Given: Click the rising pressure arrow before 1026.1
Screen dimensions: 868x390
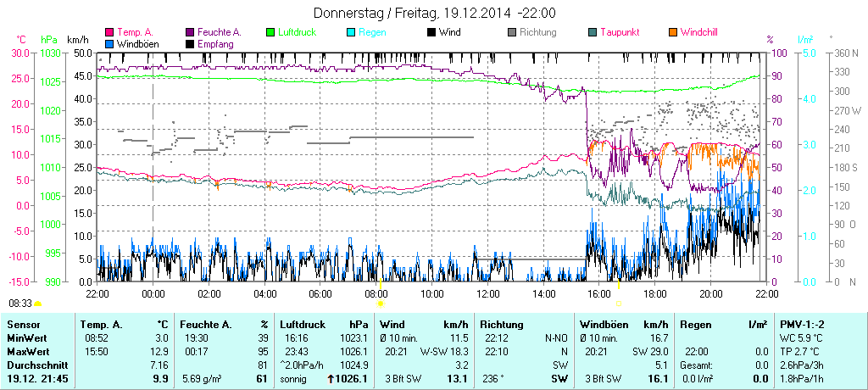Looking at the screenshot, I should click(330, 379).
